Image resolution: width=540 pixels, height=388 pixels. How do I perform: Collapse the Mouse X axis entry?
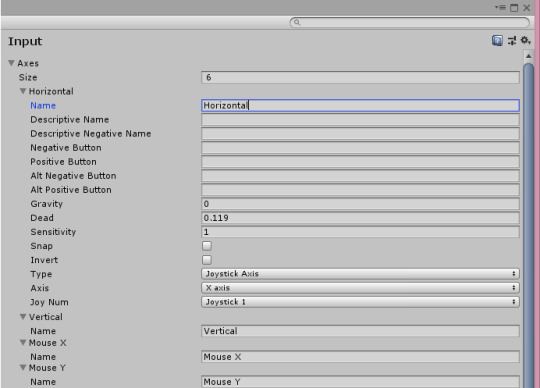tap(23, 343)
